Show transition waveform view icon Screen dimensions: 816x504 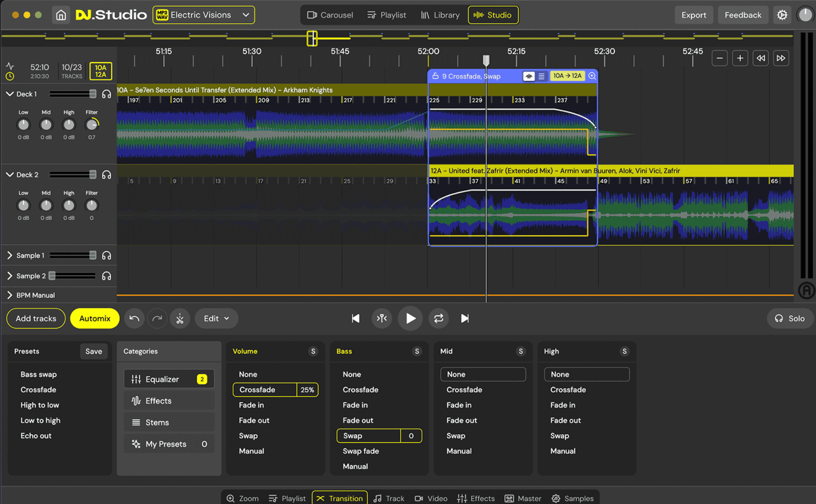(x=529, y=76)
